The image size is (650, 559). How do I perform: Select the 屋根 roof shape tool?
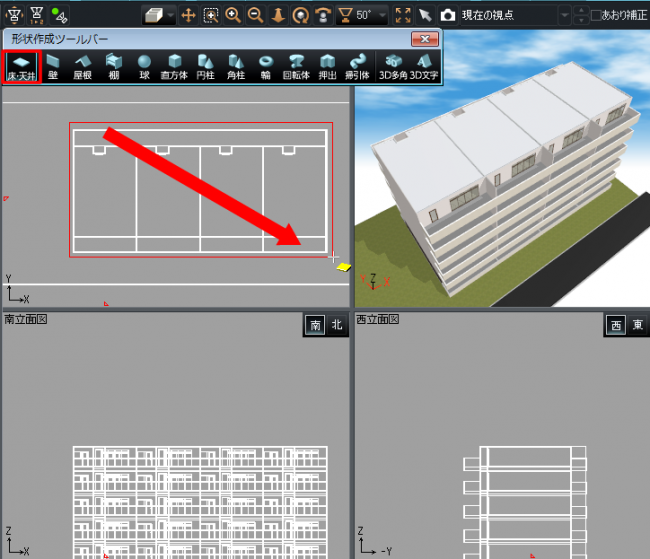[82, 67]
